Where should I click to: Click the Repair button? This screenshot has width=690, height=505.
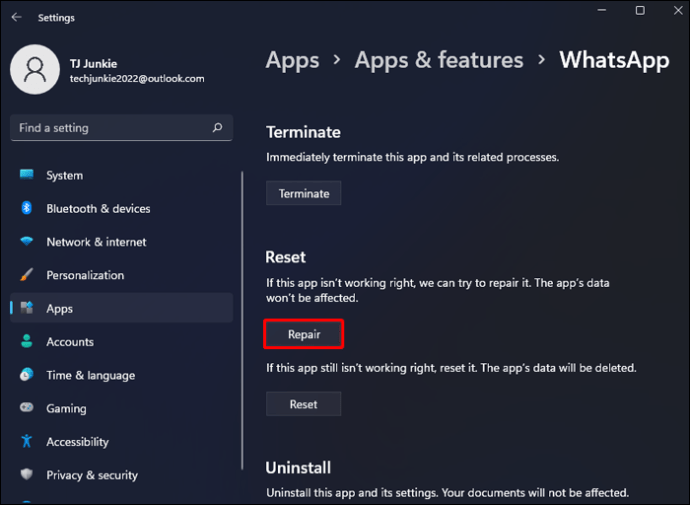point(304,334)
